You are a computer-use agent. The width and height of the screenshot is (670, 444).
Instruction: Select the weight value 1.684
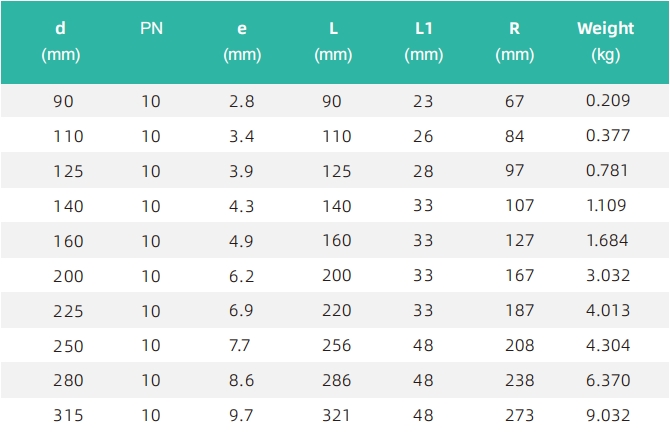click(607, 241)
